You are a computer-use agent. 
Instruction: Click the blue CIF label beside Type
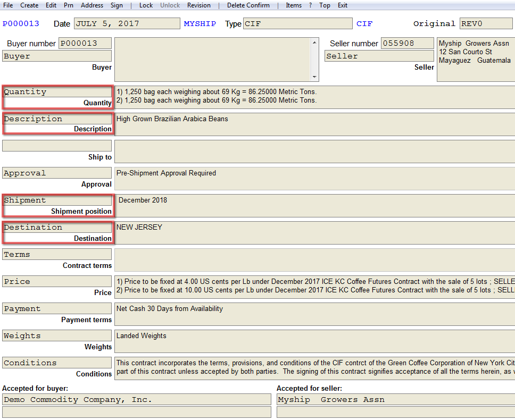(x=364, y=23)
